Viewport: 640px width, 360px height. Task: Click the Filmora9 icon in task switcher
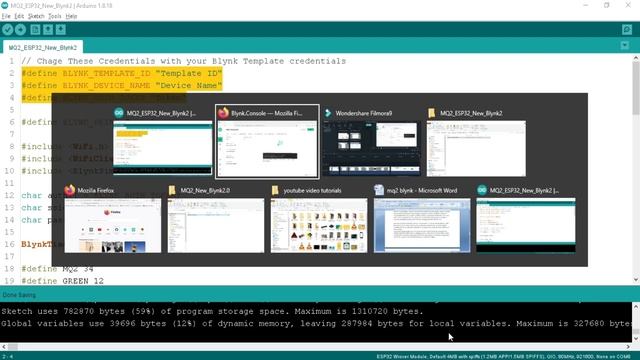click(328, 113)
